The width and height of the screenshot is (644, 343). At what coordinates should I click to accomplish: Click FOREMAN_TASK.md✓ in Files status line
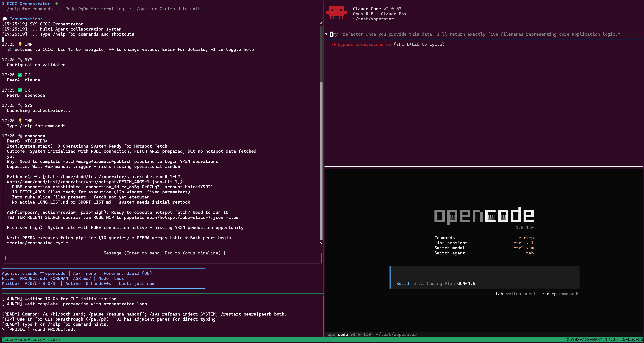71,279
